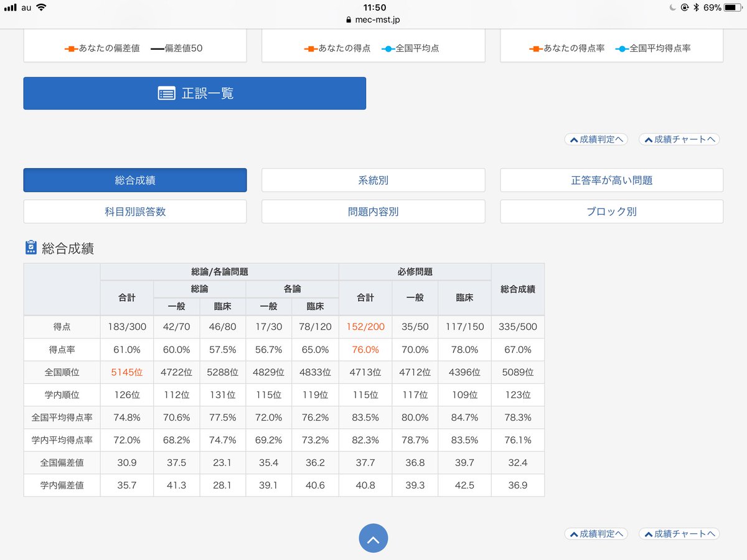Tap the padlock icon in address bar

click(349, 20)
